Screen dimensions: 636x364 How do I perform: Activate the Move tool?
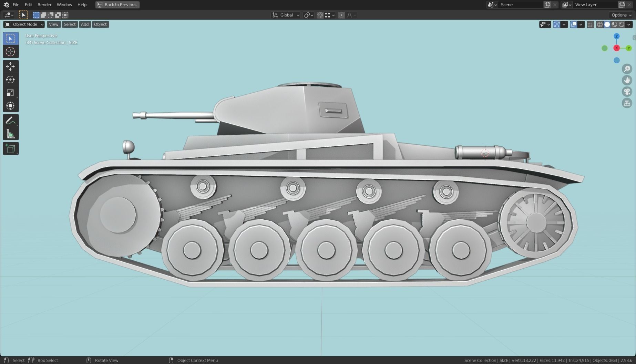(11, 66)
